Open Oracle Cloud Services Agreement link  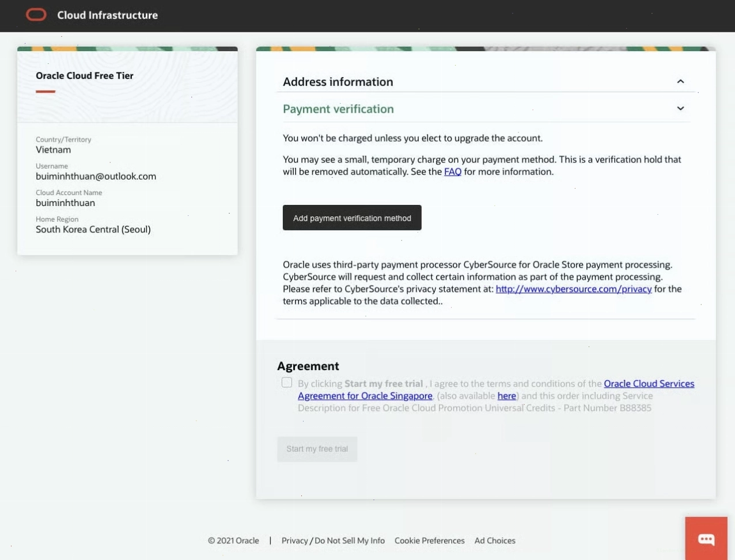(649, 383)
